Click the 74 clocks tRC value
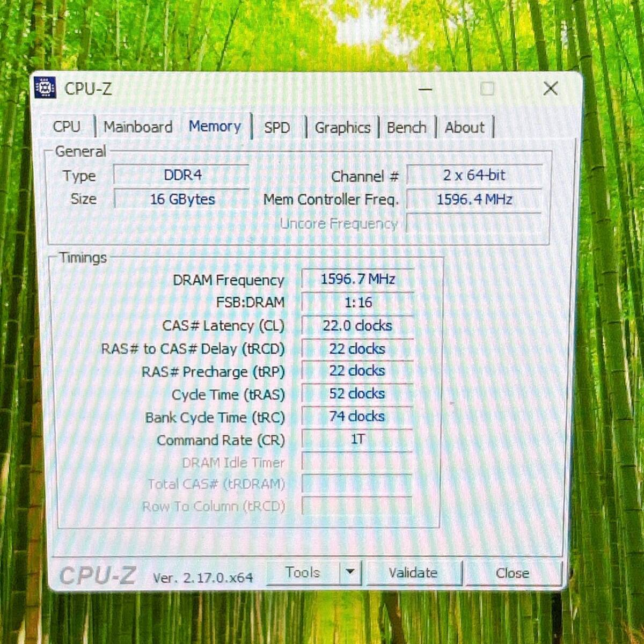 coord(358,416)
